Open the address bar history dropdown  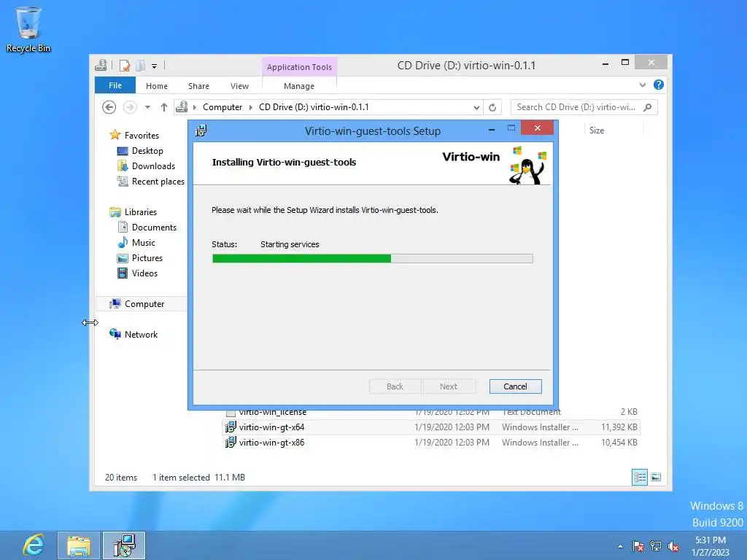476,108
